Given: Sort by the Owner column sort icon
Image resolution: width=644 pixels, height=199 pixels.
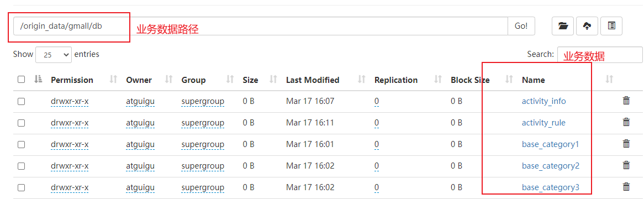Looking at the screenshot, I should pos(168,80).
